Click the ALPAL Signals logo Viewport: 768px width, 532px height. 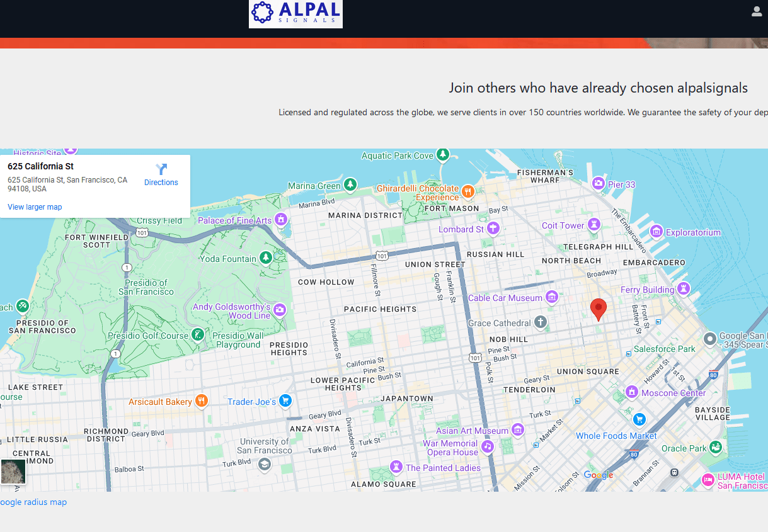point(295,13)
